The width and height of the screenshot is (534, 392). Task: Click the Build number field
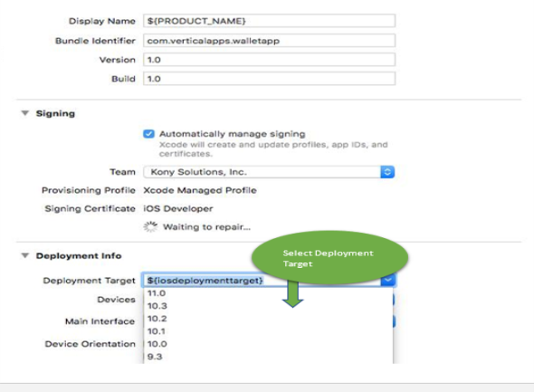[x=269, y=79]
